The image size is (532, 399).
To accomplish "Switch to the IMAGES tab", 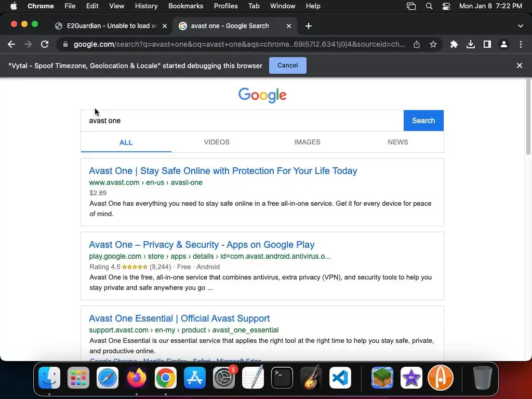I will (x=307, y=142).
